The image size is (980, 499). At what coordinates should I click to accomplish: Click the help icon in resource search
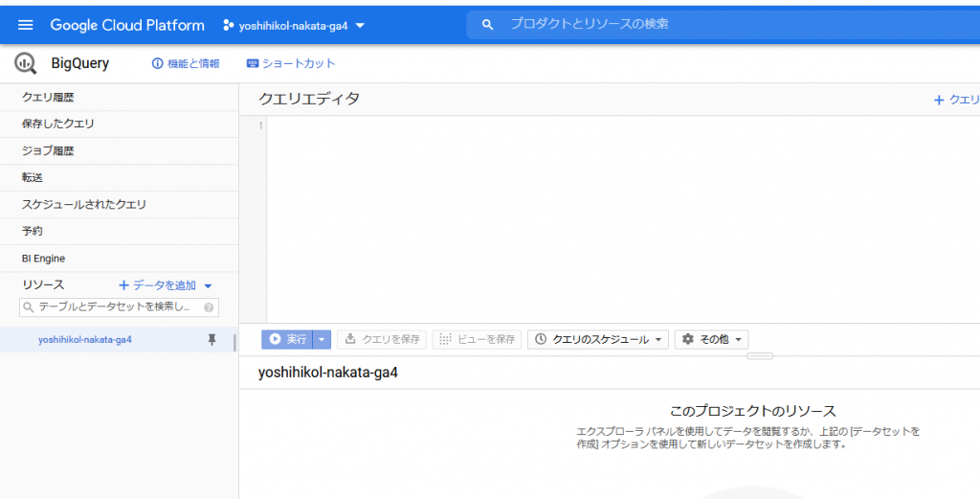click(209, 307)
